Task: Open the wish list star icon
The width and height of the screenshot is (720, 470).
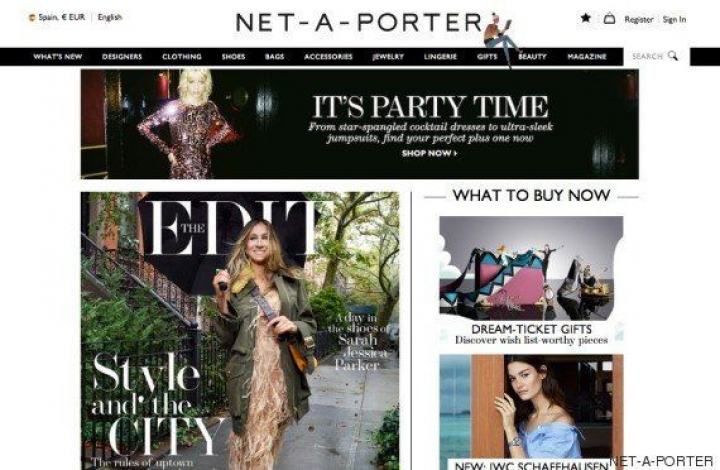Action: [x=585, y=18]
